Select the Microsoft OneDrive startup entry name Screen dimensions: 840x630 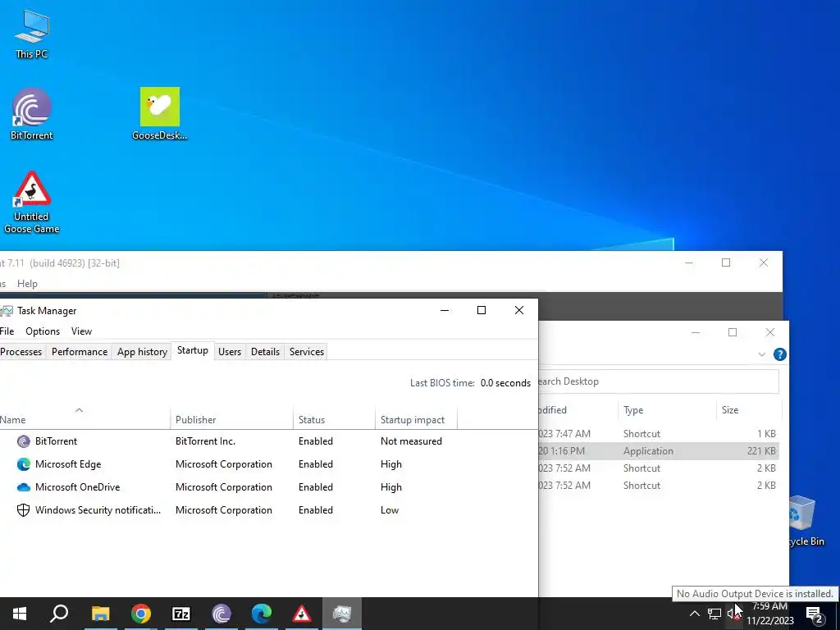point(78,487)
